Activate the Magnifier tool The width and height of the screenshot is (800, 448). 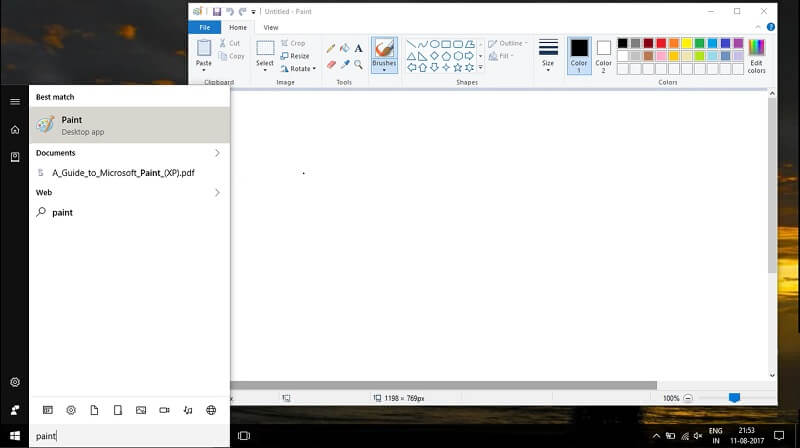[358, 64]
